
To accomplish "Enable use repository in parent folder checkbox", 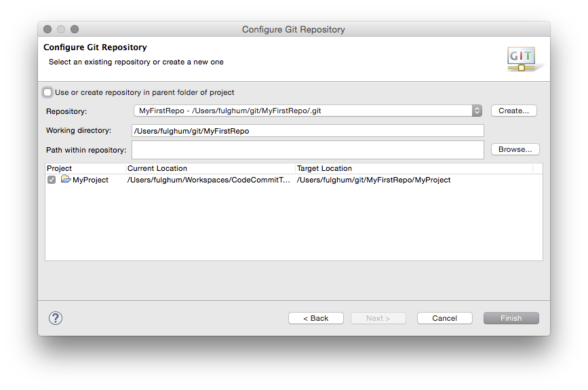I will (47, 92).
